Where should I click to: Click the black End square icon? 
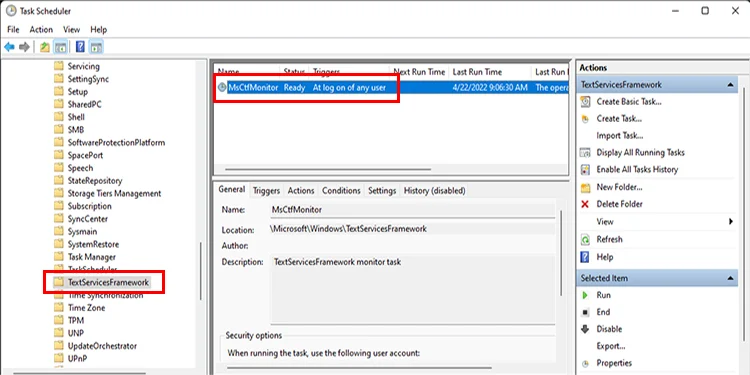(x=585, y=312)
